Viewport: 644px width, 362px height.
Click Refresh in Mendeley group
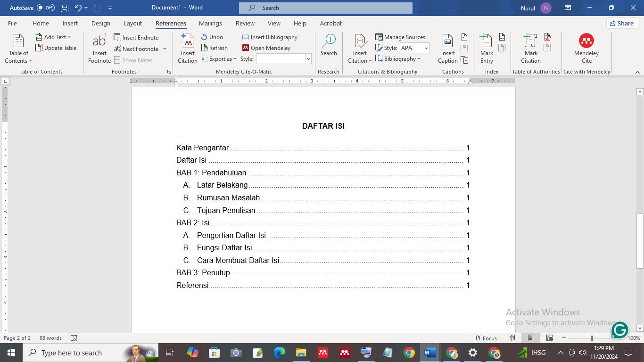(x=215, y=48)
